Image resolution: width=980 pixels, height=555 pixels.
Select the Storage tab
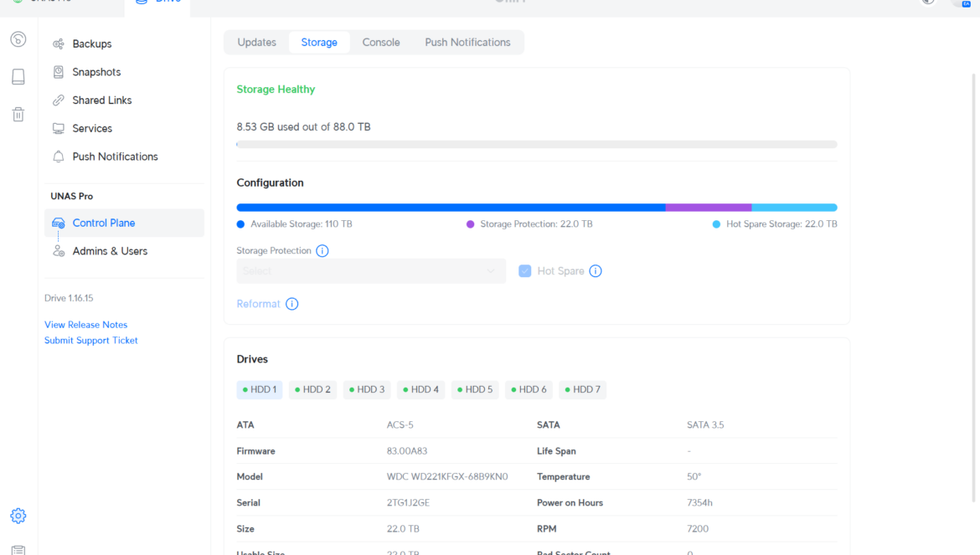319,43
